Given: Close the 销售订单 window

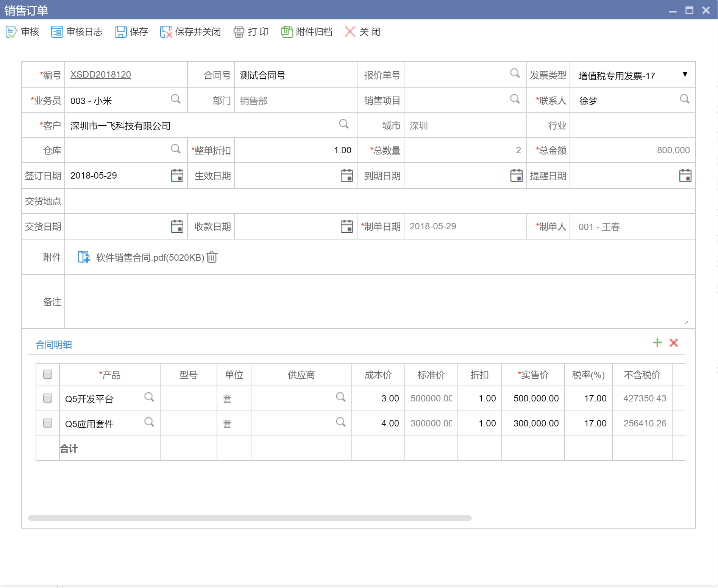Looking at the screenshot, I should click(x=706, y=11).
